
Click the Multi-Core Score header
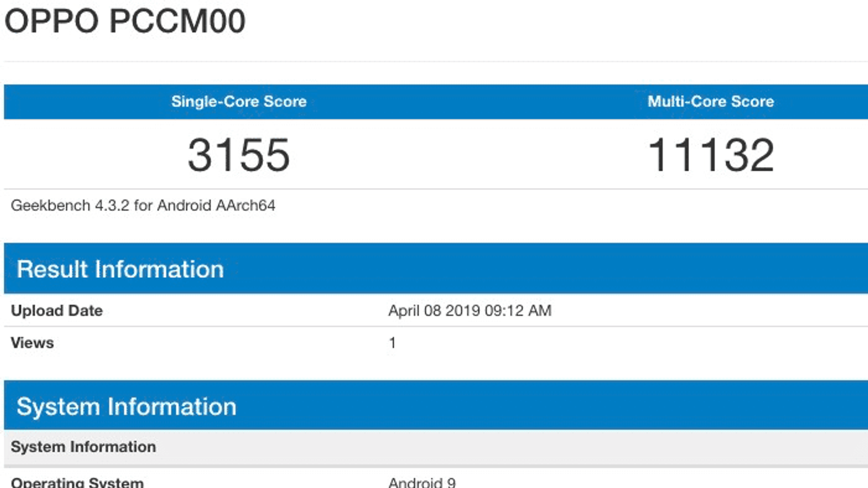pyautogui.click(x=711, y=101)
